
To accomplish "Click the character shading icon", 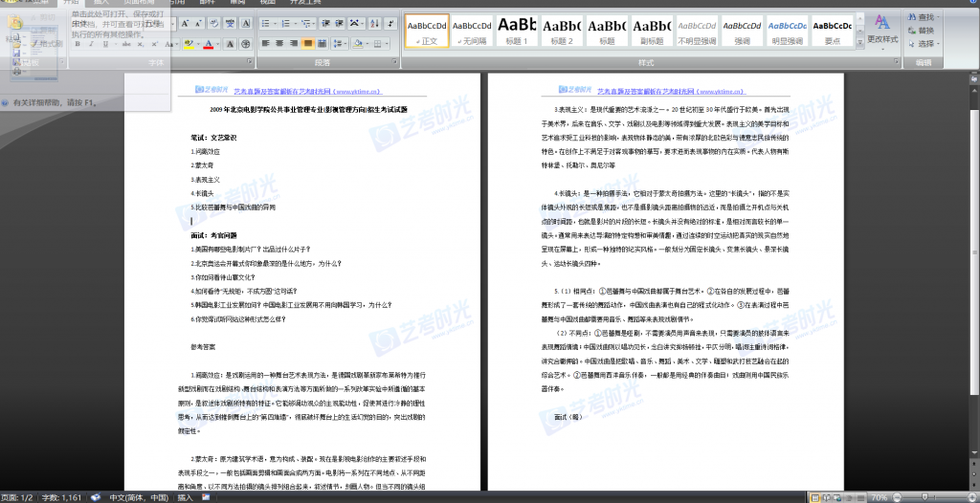I will 230,43.
